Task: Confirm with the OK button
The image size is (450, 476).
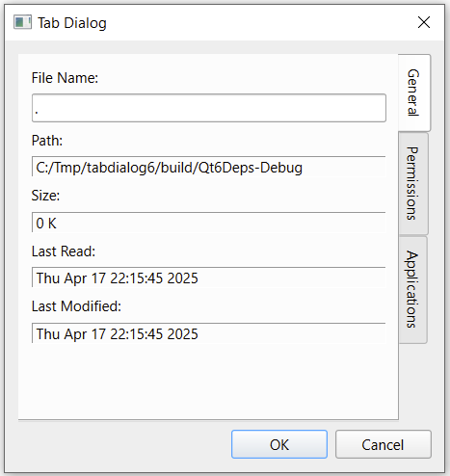Action: pyautogui.click(x=279, y=444)
